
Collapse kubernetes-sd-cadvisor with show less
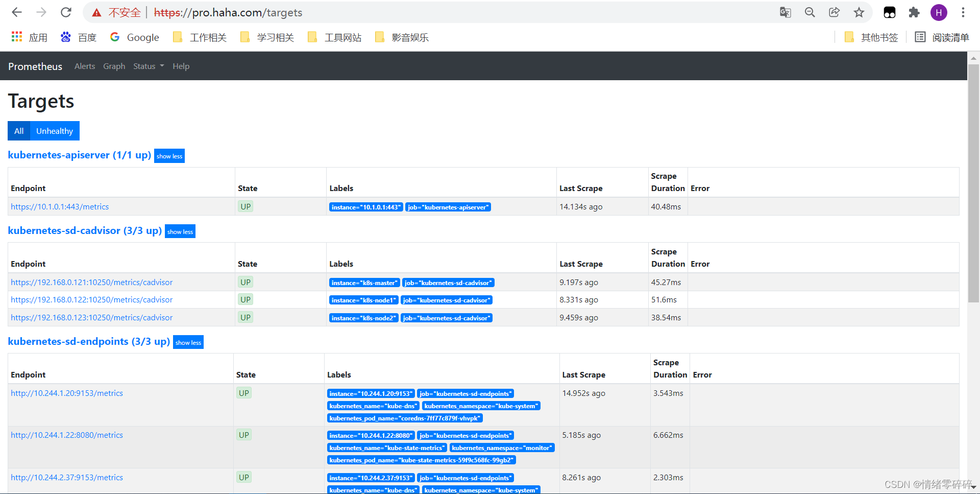pyautogui.click(x=180, y=231)
